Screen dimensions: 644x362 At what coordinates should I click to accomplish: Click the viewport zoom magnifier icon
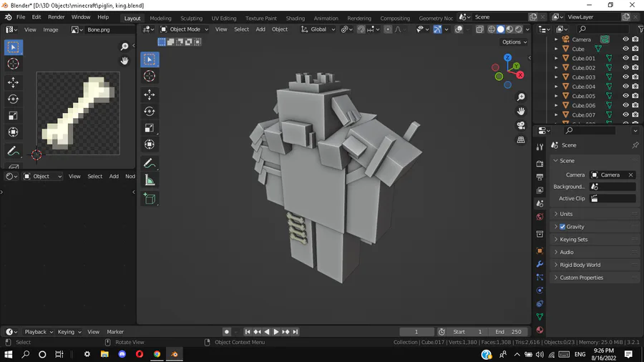[521, 97]
